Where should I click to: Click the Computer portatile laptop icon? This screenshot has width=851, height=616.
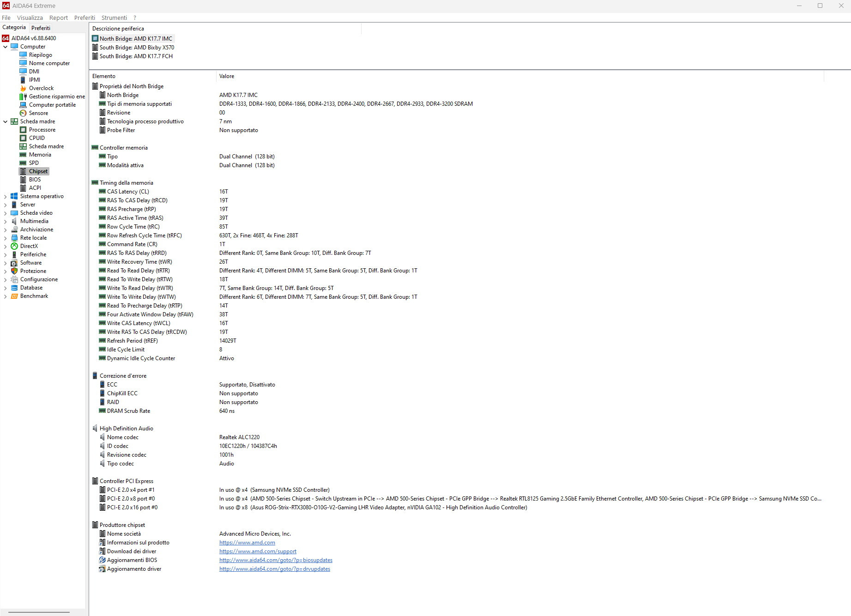23,105
